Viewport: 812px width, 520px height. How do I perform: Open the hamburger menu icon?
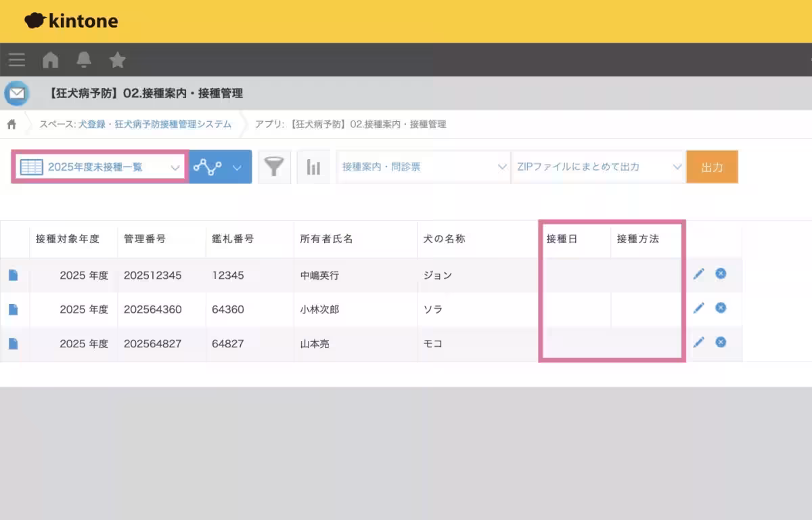[17, 60]
